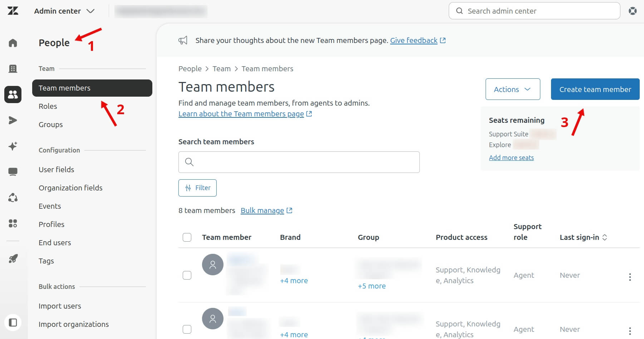Focus the Search admin center field
Viewport: 644px width, 339px height.
click(534, 11)
